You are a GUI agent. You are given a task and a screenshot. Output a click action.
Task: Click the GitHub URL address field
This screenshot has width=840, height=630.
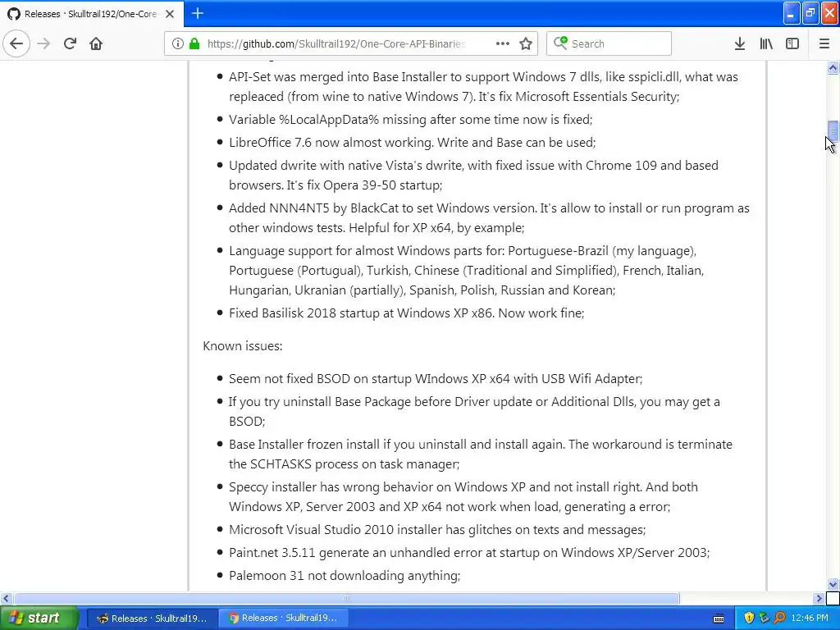click(x=336, y=43)
